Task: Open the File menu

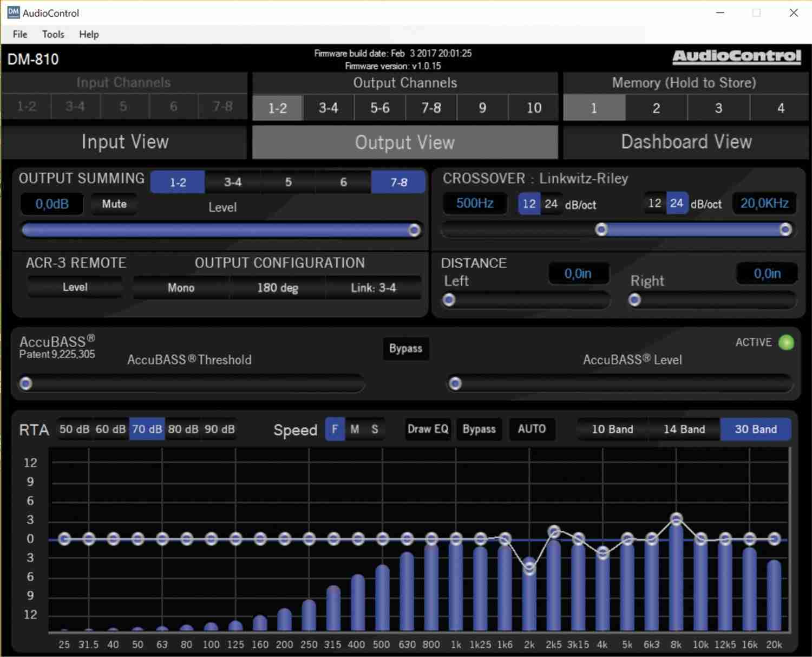Action: tap(20, 34)
